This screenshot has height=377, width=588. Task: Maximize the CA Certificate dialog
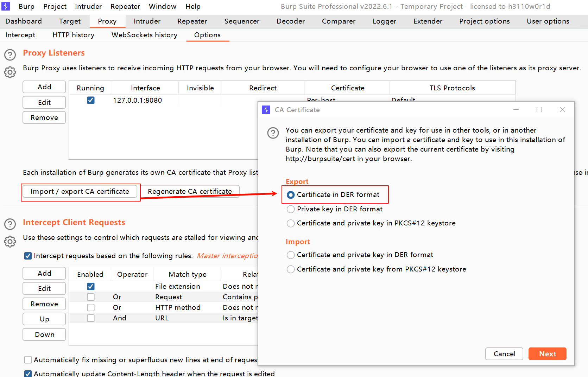coord(539,110)
